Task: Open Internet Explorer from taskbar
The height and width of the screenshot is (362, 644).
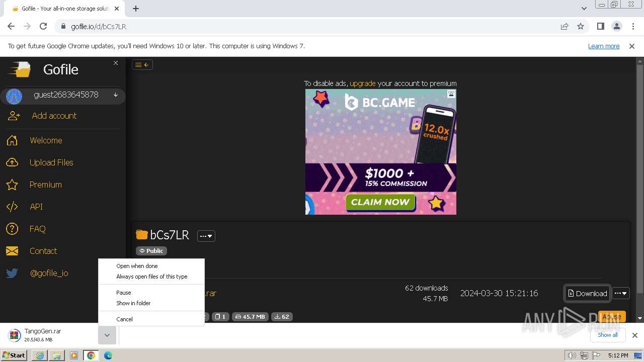Action: pos(40,355)
